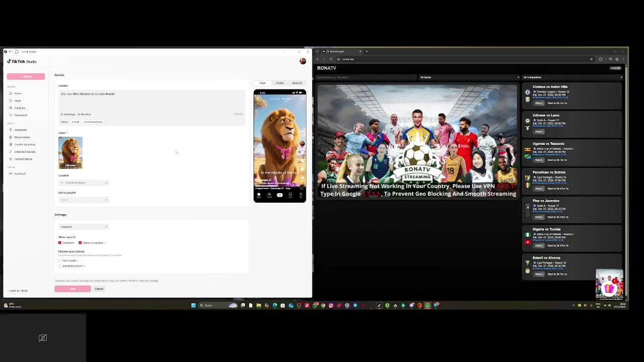The image size is (644, 362).
Task: Open the All Competitions dropdown on RONATV
Action: [x=572, y=77]
